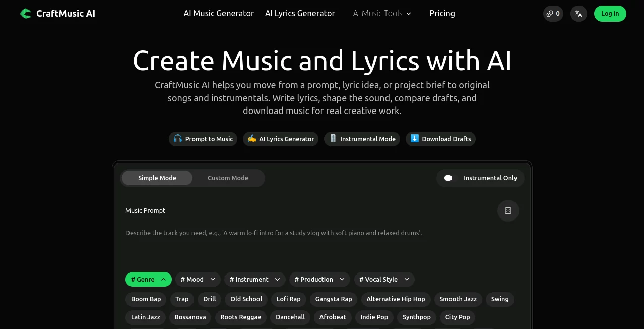The image size is (644, 329).
Task: Click the random prompt dice icon
Action: [x=508, y=211]
